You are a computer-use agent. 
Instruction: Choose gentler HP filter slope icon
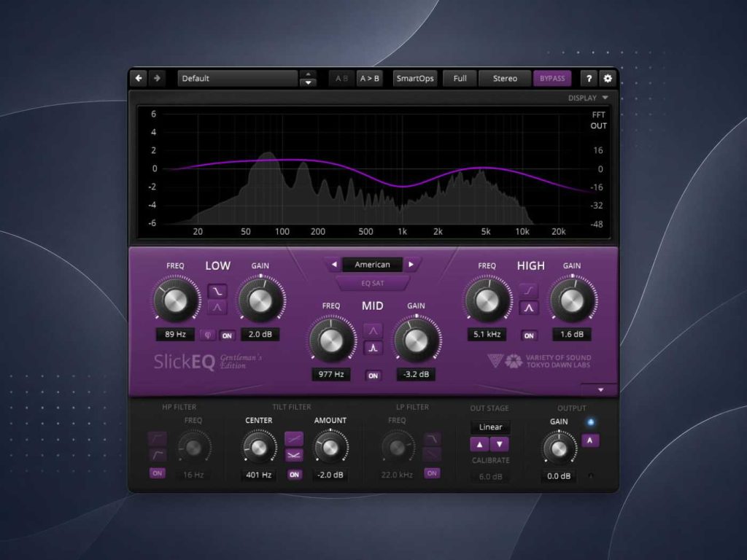tap(158, 455)
